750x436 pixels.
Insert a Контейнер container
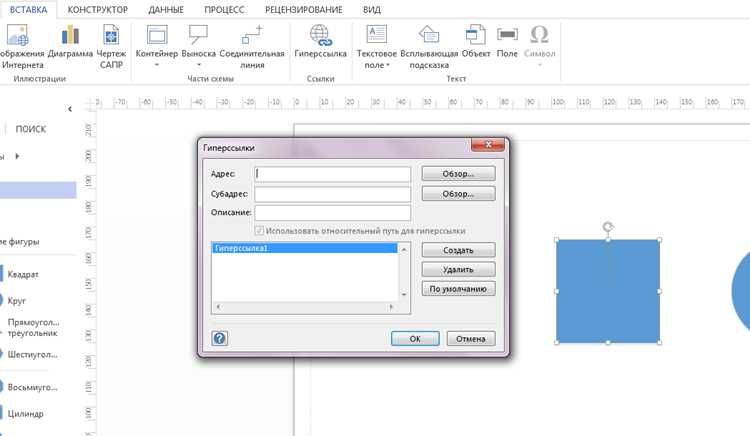click(157, 46)
